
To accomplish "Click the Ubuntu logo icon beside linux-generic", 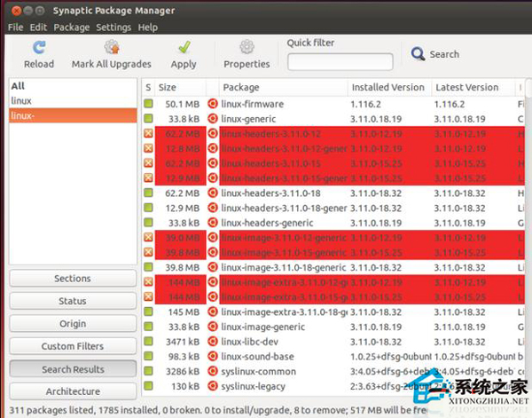I will pos(213,119).
